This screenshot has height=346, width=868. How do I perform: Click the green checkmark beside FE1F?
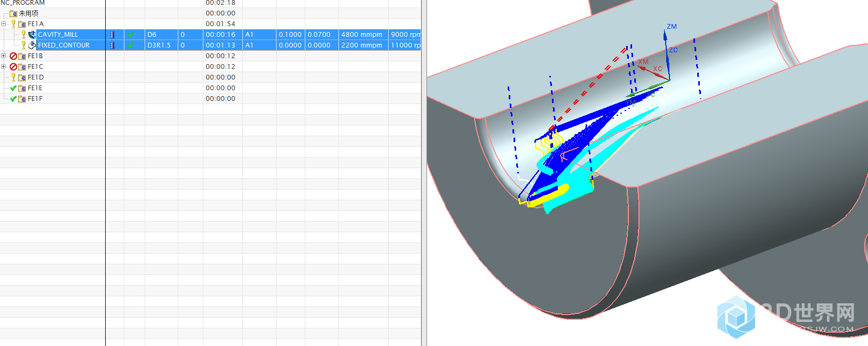pos(13,99)
